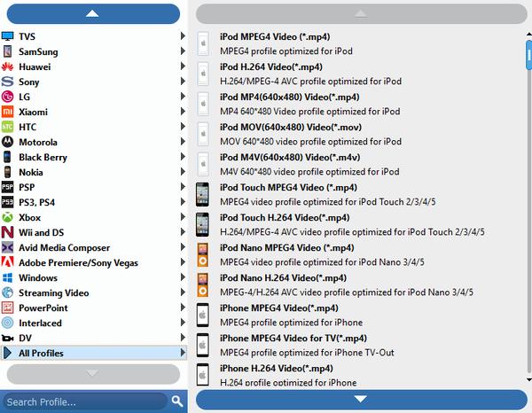The height and width of the screenshot is (413, 532).
Task: Click the iPhone MPEG4 Video(*.mp4) device thumbnail
Action: tap(202, 315)
